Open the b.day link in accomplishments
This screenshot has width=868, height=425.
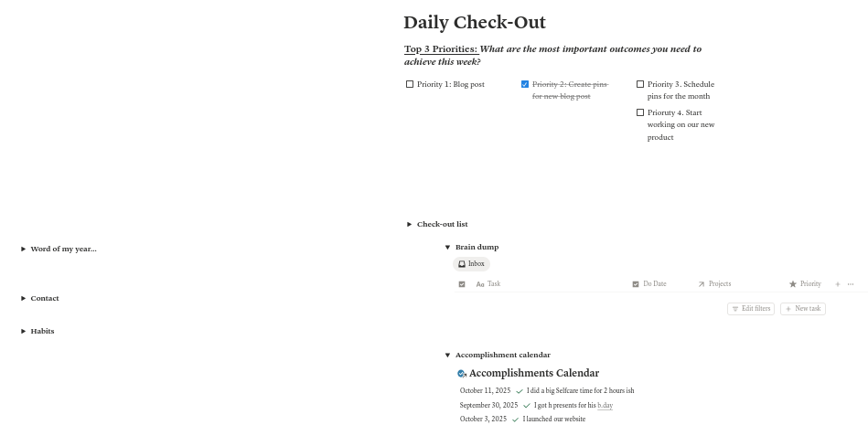(x=605, y=406)
